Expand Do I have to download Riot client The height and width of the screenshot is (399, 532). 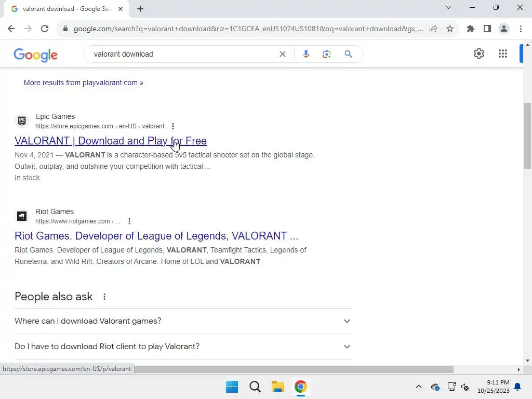[x=184, y=347]
